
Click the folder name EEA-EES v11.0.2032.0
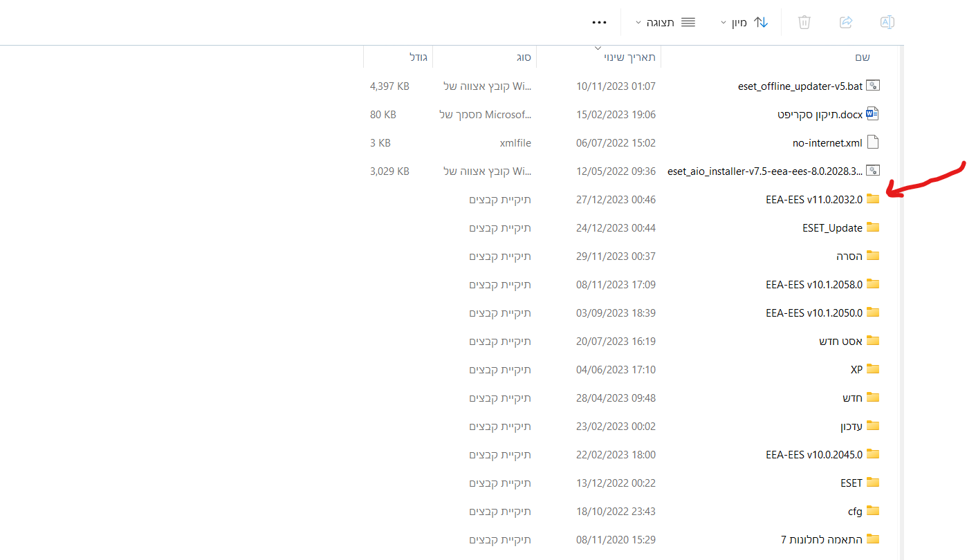(x=814, y=200)
